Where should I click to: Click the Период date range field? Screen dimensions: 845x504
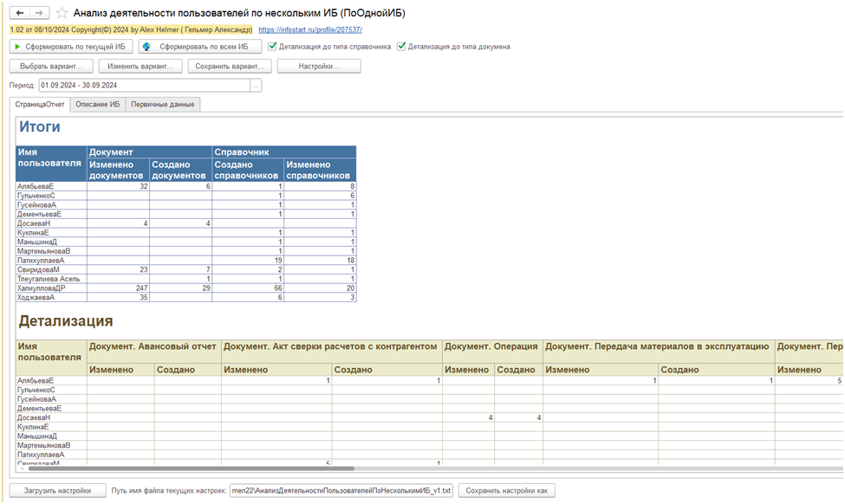click(145, 85)
